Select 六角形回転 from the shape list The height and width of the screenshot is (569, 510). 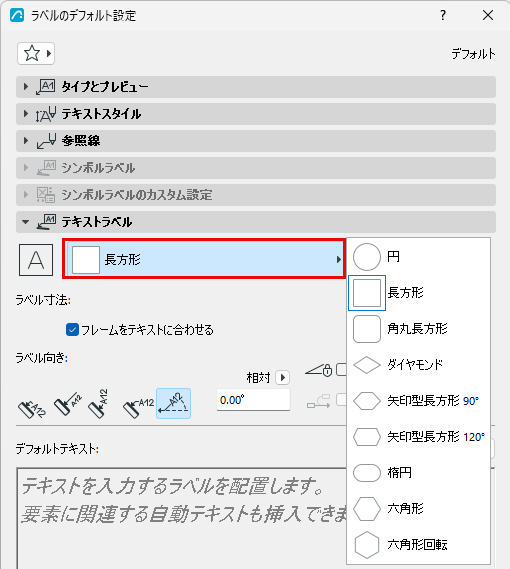419,544
